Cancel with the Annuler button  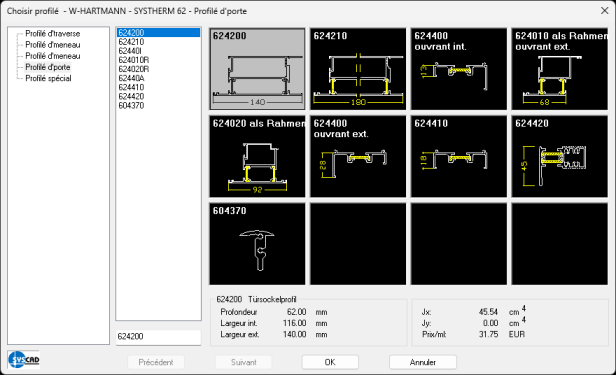click(423, 362)
